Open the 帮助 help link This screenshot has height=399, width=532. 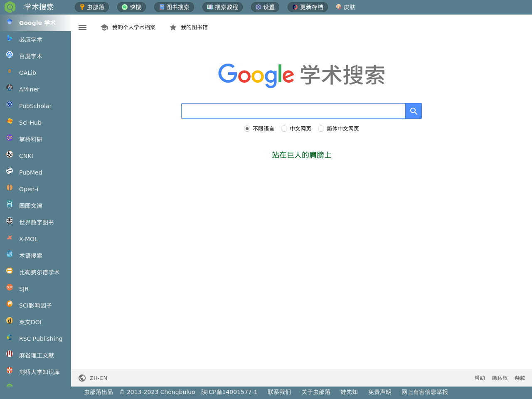(x=479, y=378)
